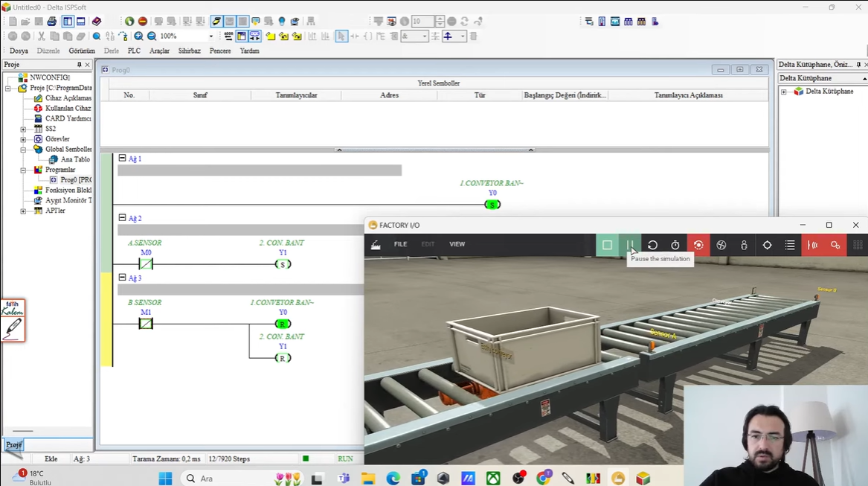This screenshot has width=868, height=486.
Task: Toggle the project panel layout icon
Action: pyautogui.click(x=68, y=22)
